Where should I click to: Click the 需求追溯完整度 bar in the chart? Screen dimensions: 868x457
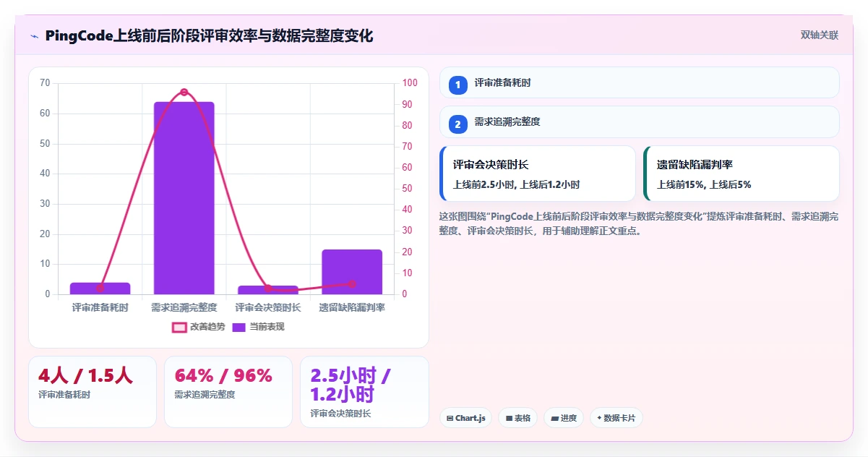184,198
